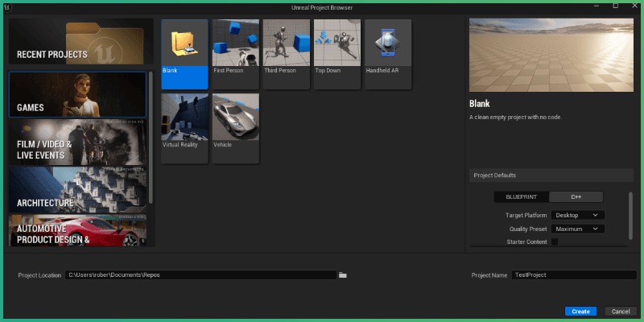The image size is (644, 322).
Task: Pick the Top Down template
Action: tap(337, 54)
